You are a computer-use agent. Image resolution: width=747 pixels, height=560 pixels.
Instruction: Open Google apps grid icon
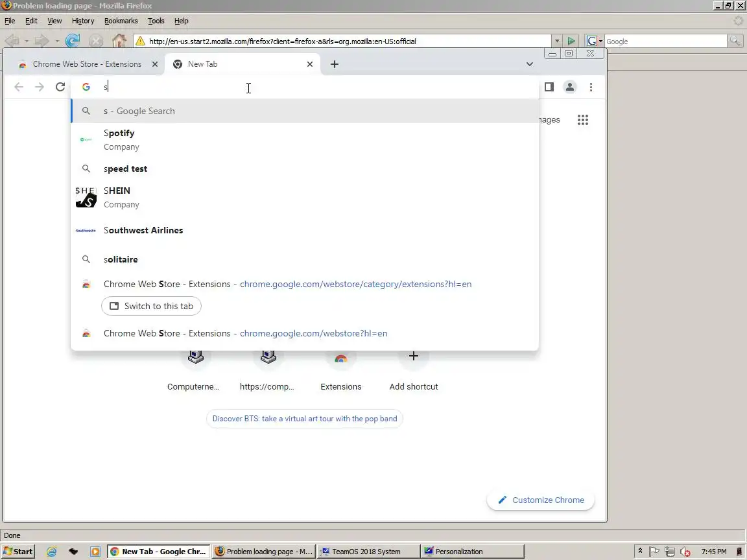[583, 120]
